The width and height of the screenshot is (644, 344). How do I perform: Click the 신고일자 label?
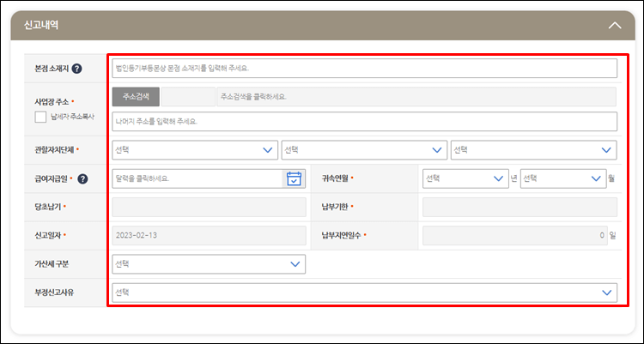pos(47,236)
